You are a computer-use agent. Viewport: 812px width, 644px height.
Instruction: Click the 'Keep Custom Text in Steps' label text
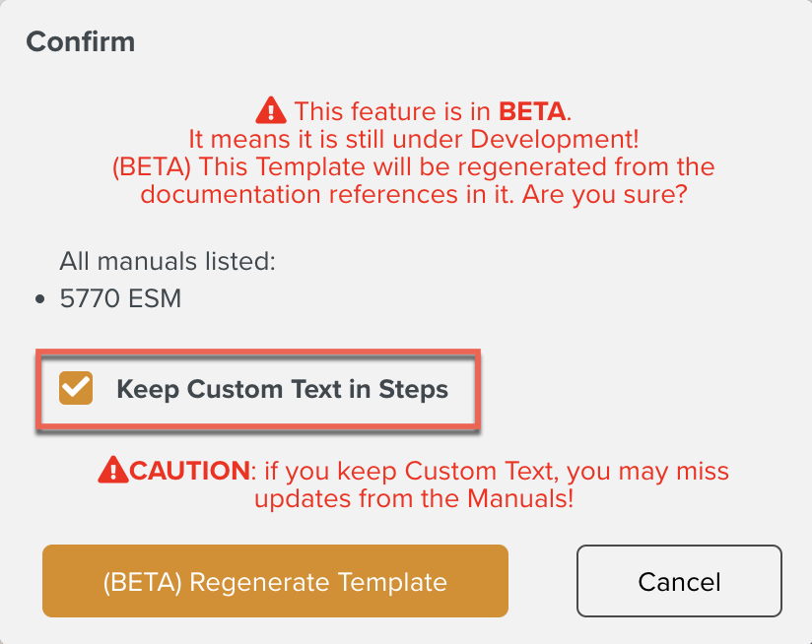(x=282, y=389)
